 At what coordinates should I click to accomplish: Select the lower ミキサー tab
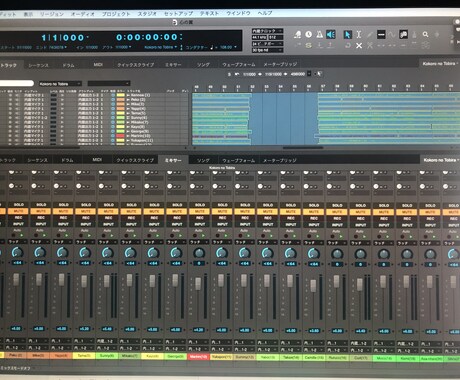(x=173, y=160)
